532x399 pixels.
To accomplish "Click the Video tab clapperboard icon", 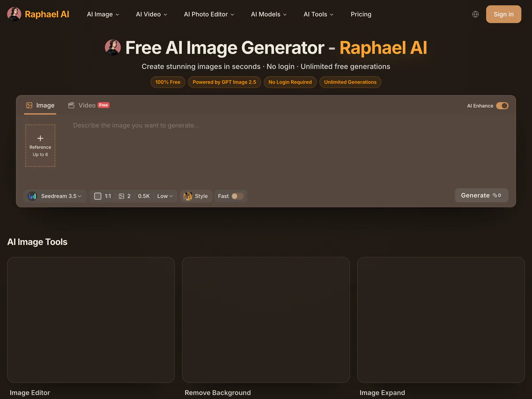I will pos(71,106).
